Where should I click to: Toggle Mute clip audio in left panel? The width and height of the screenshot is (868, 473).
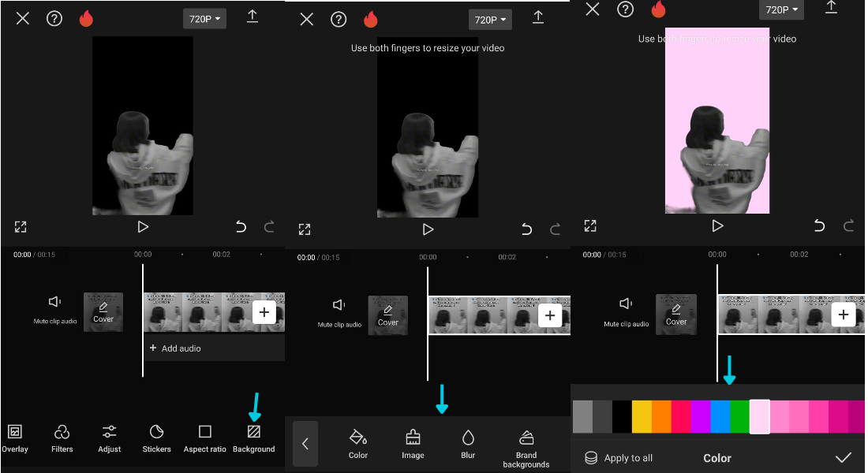tap(54, 309)
